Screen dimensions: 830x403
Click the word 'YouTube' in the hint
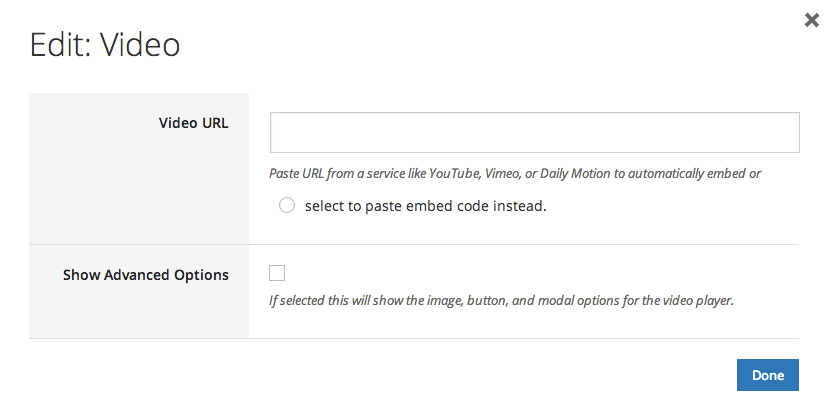tap(452, 174)
